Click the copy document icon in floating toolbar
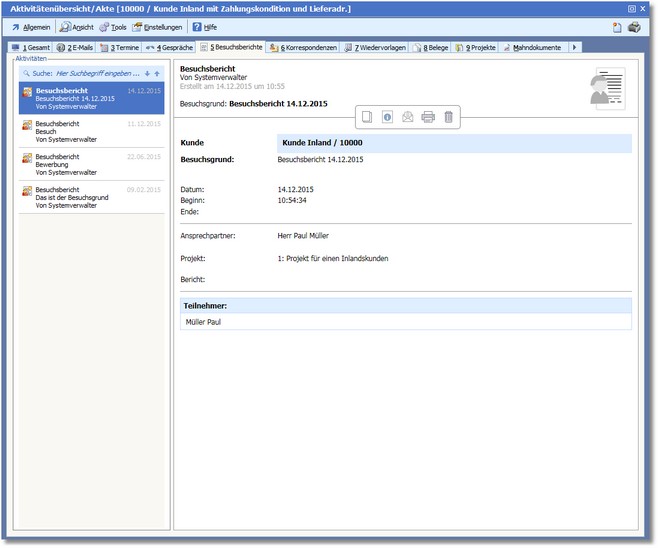This screenshot has height=548, width=658. (367, 117)
